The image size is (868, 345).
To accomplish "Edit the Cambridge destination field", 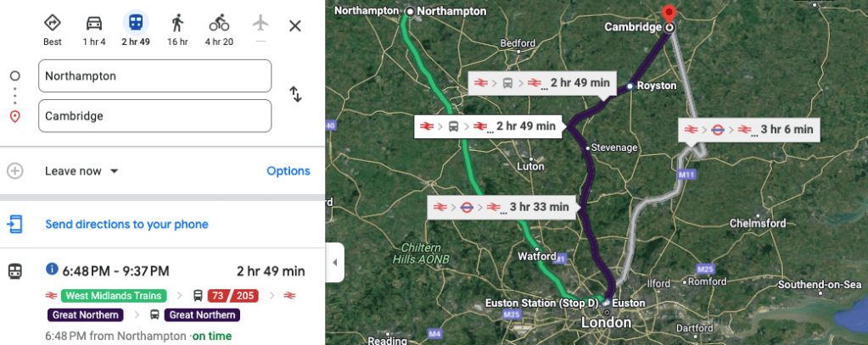I will tap(155, 115).
